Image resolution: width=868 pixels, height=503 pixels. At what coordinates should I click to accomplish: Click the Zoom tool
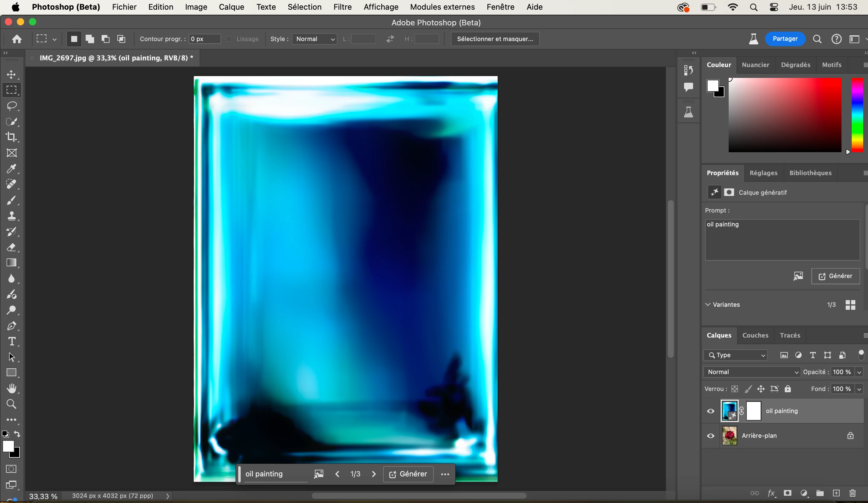12,404
